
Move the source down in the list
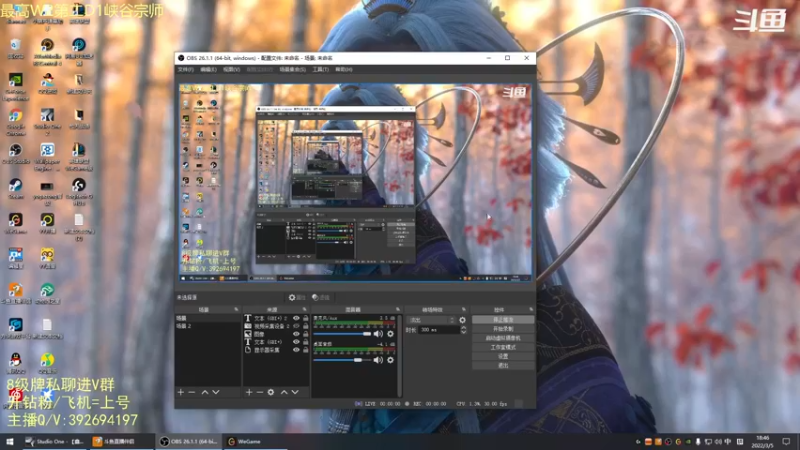coord(295,392)
